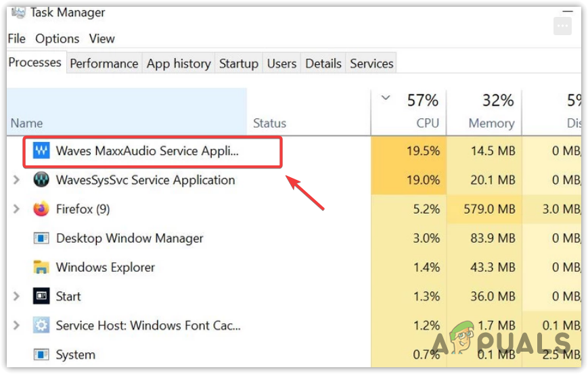Click the Waves MaxxAudio process icon
Image resolution: width=588 pixels, height=374 pixels.
(42, 151)
